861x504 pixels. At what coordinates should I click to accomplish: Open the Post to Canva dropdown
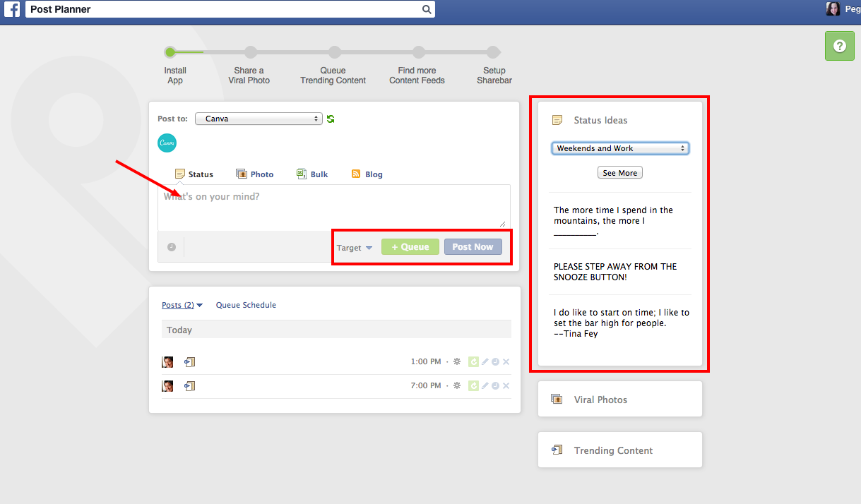pos(259,119)
